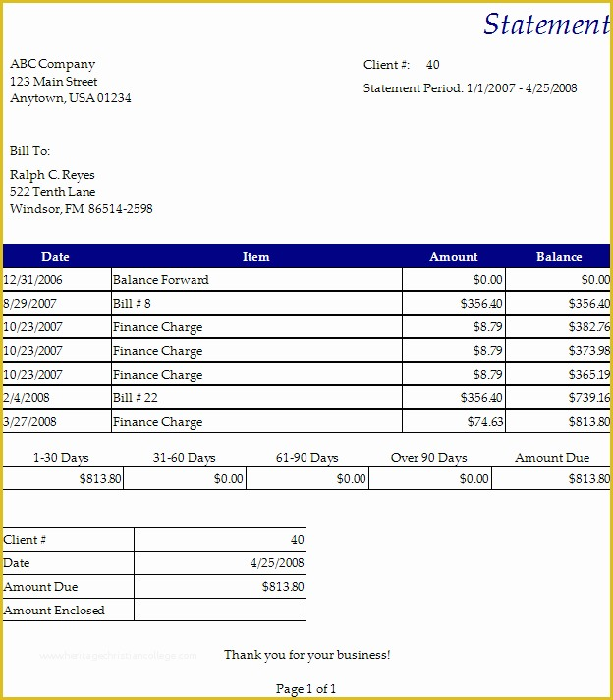Click the Statement title heading

545,25
